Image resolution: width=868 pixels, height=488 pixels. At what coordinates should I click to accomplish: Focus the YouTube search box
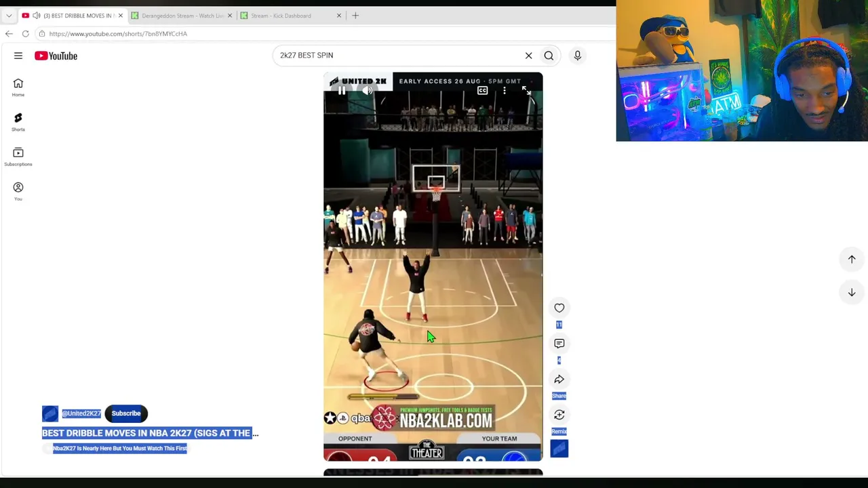(x=400, y=56)
